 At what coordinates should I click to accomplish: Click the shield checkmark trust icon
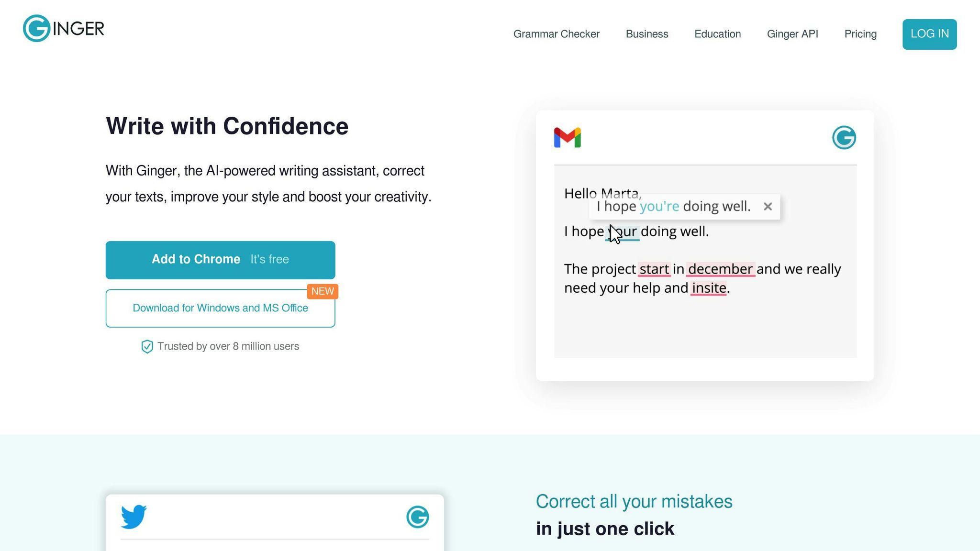(147, 347)
